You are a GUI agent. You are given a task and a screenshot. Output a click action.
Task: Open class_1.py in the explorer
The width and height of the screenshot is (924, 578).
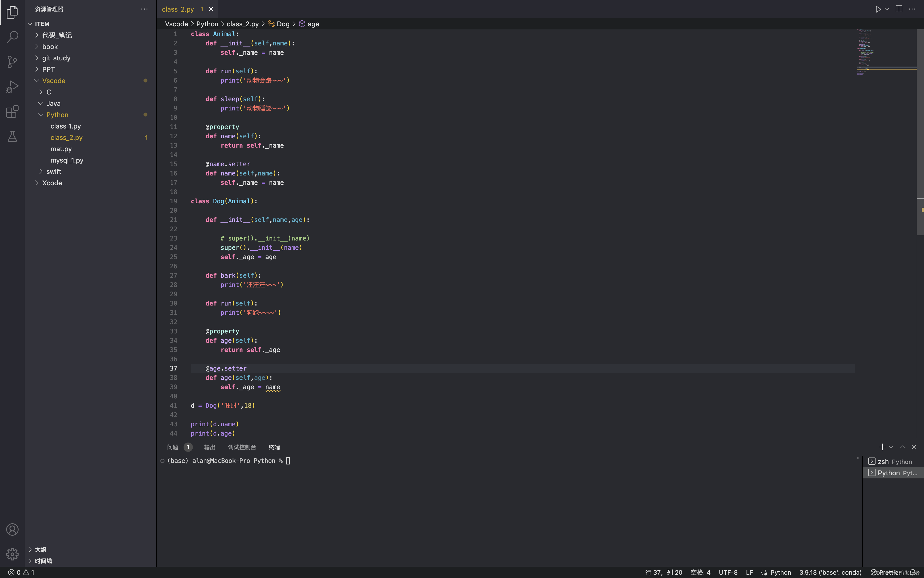coord(90,126)
